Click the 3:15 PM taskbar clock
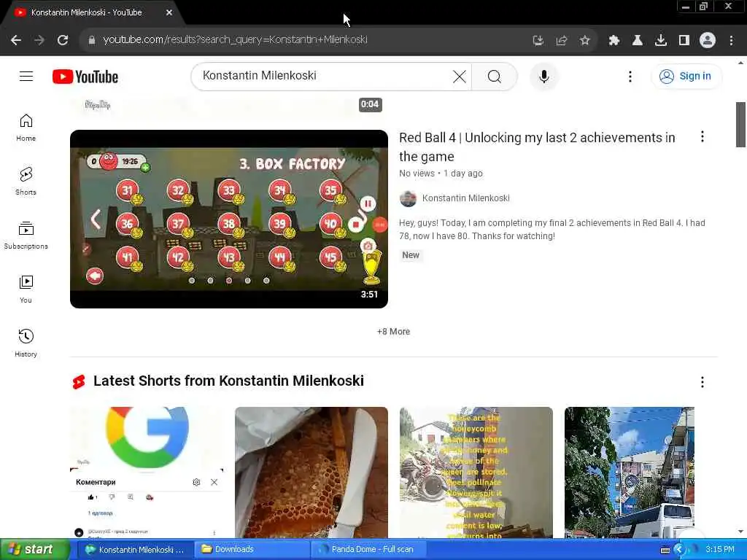Viewport: 747px width, 560px height. coord(720,550)
